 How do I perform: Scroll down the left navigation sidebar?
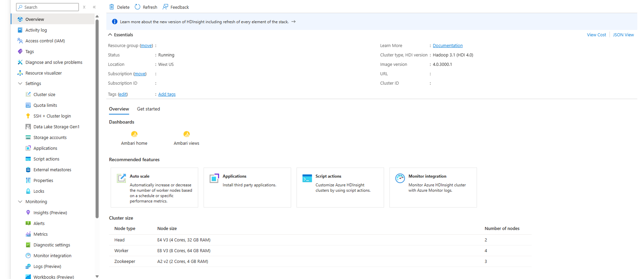coord(97,277)
